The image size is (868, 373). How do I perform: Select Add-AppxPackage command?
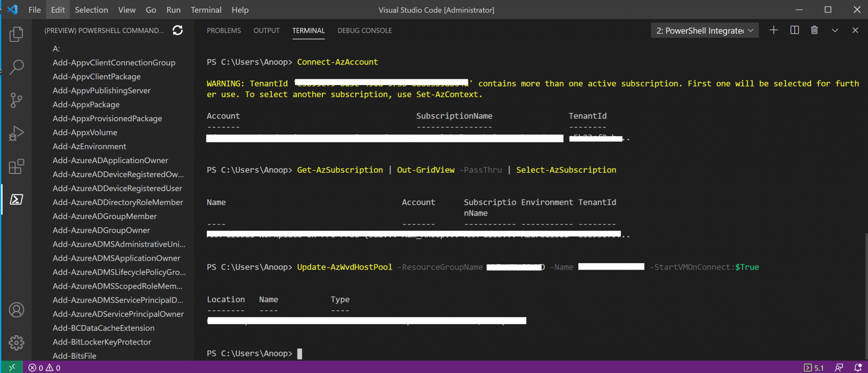(86, 105)
